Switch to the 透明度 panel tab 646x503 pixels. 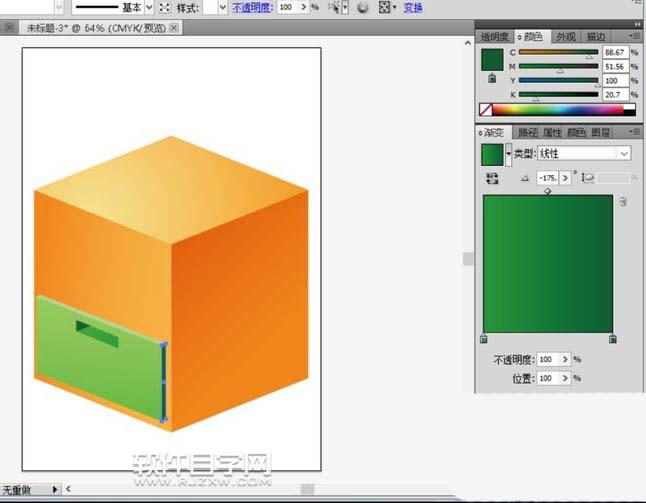click(x=495, y=37)
